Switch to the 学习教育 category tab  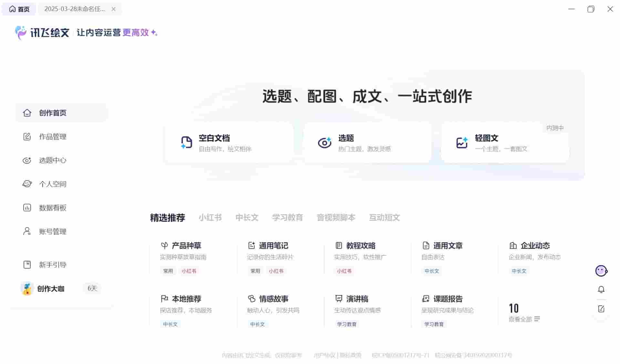click(287, 217)
